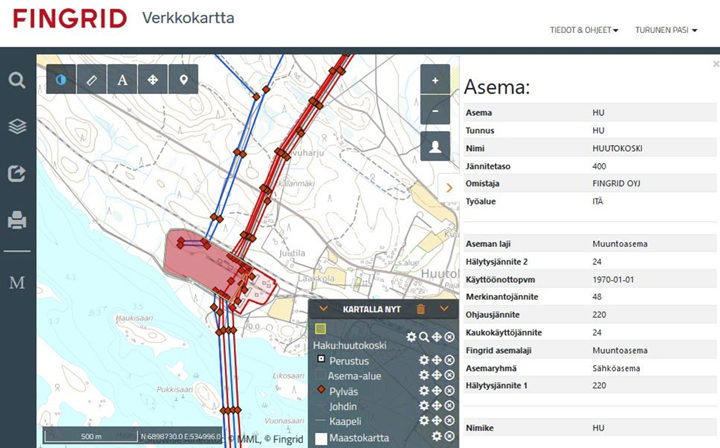Select the pan/move map tool
This screenshot has height=448, width=720.
[x=153, y=79]
